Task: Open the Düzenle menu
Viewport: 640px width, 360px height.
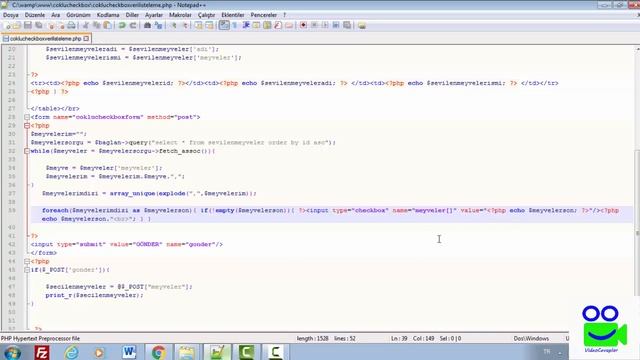Action: pos(35,15)
